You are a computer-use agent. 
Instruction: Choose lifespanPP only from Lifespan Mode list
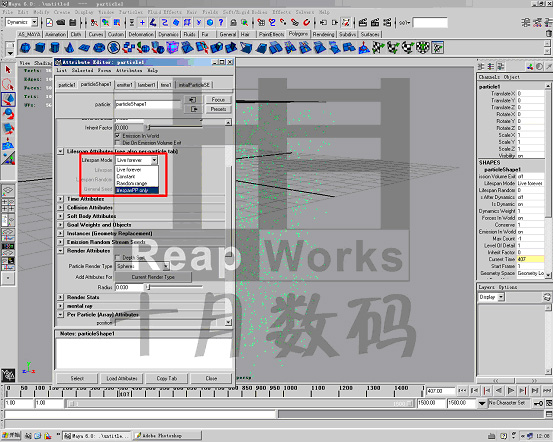137,190
